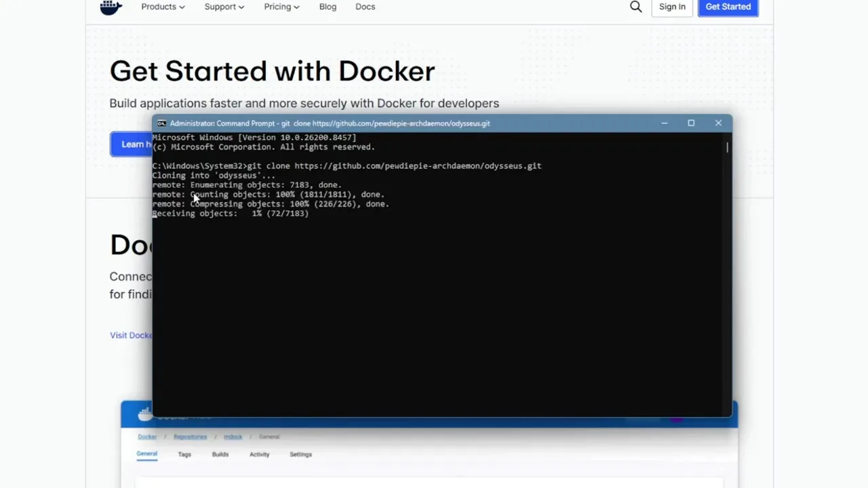Click the Command Prompt window title text
The width and height of the screenshot is (868, 488).
click(x=330, y=123)
